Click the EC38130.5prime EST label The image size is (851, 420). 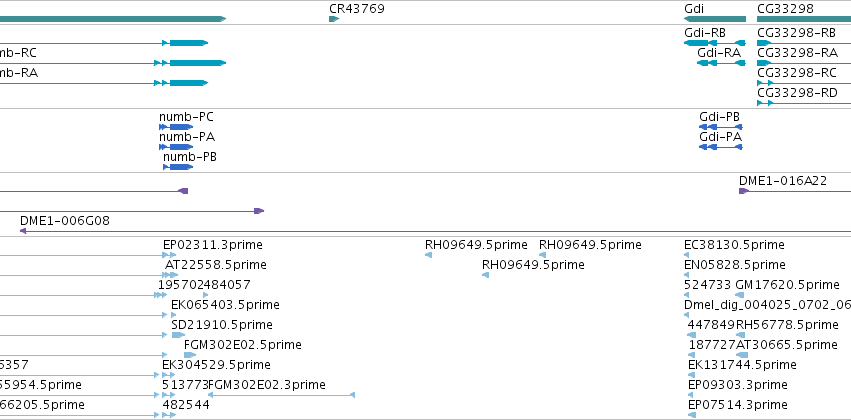734,245
